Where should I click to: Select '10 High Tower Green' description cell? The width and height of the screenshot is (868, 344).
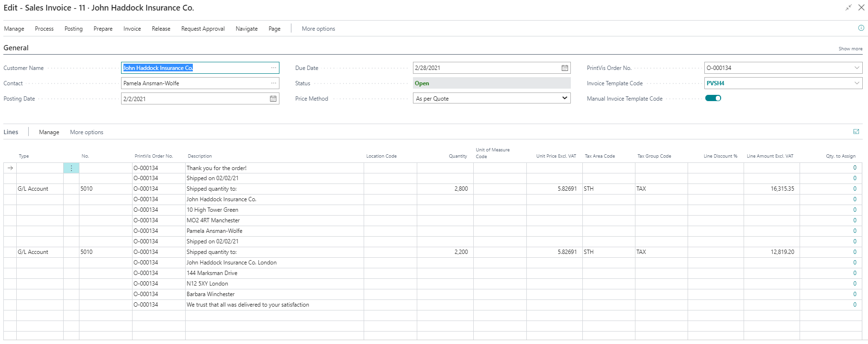point(275,210)
